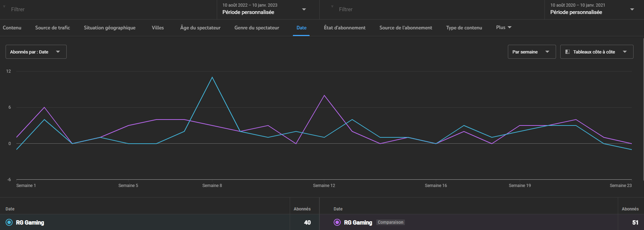Screen dimensions: 644x230
Task: Click the active Date tab
Action: click(301, 28)
